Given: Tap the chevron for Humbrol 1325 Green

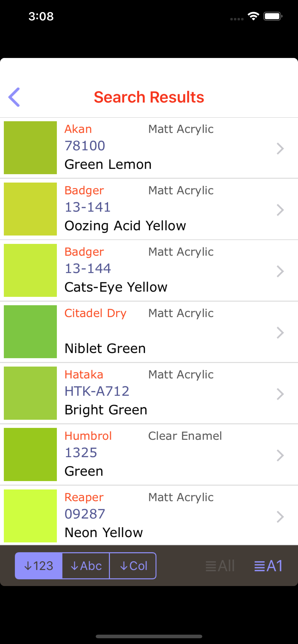Looking at the screenshot, I should coord(280,455).
